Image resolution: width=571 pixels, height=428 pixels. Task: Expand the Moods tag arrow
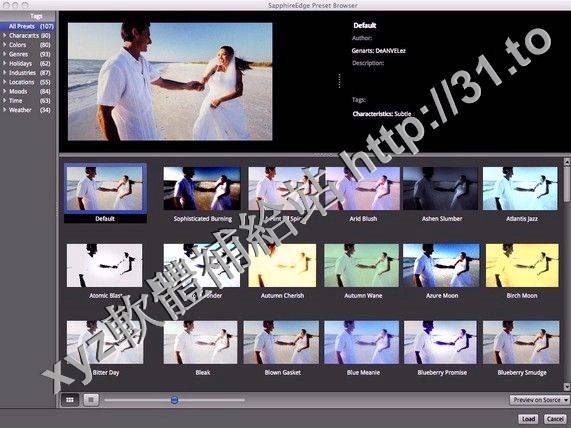[4, 91]
